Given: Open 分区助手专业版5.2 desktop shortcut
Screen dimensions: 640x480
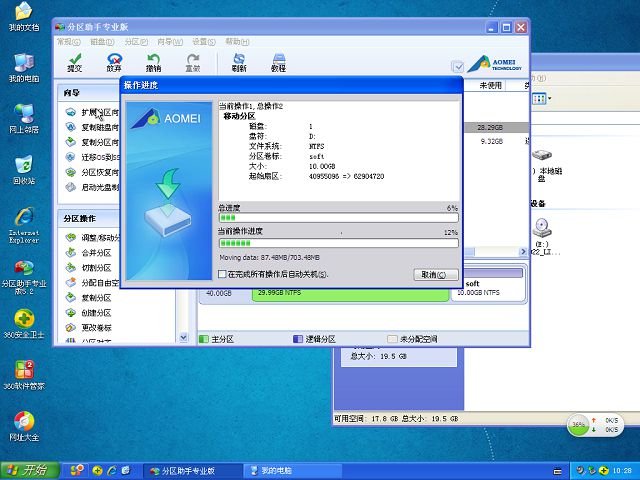Looking at the screenshot, I should click(24, 278).
